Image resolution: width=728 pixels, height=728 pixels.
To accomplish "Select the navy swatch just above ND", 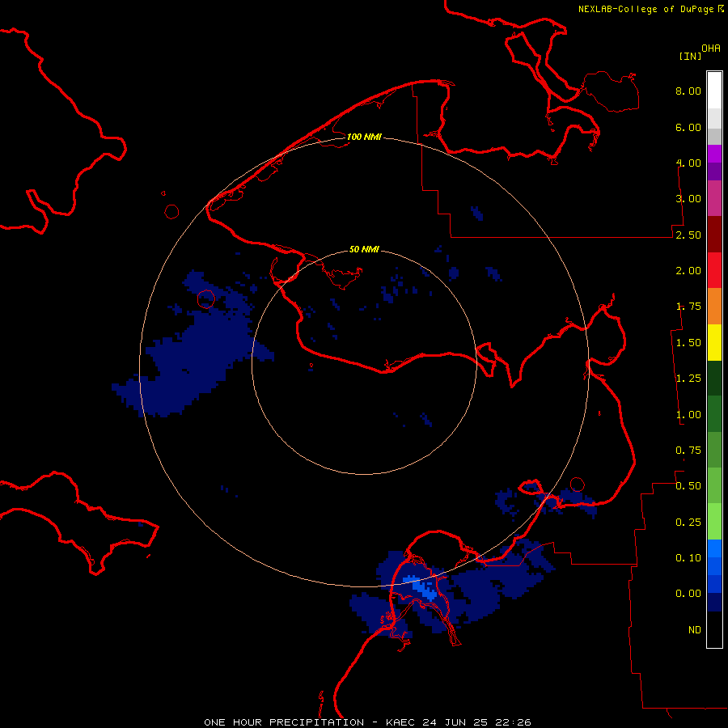I will pyautogui.click(x=714, y=603).
